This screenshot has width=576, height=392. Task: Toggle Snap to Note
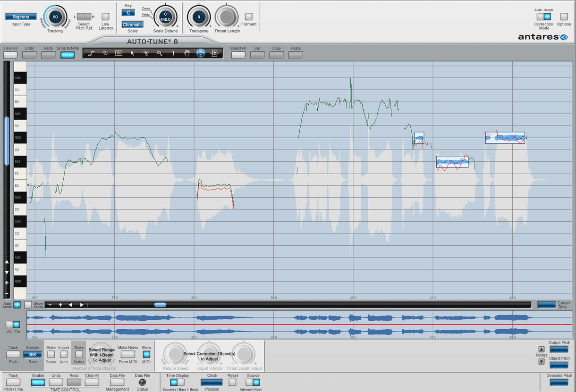[x=68, y=55]
